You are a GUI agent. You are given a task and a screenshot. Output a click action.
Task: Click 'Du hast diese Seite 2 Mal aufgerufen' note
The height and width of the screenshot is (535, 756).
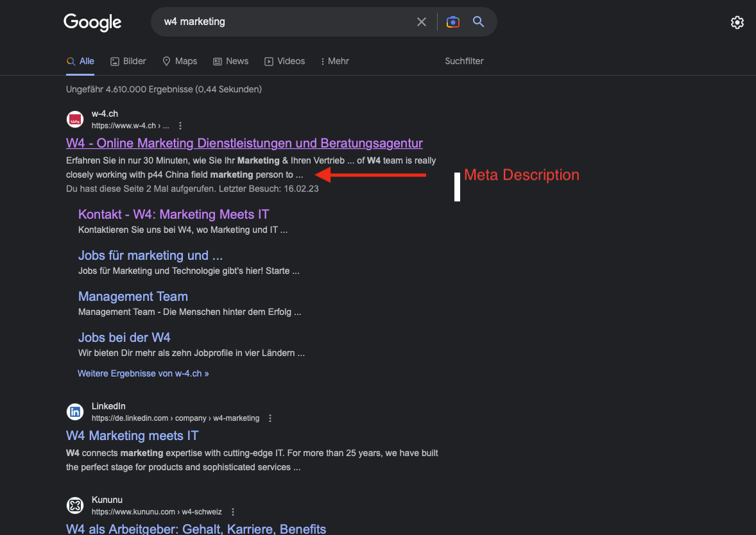tap(193, 189)
